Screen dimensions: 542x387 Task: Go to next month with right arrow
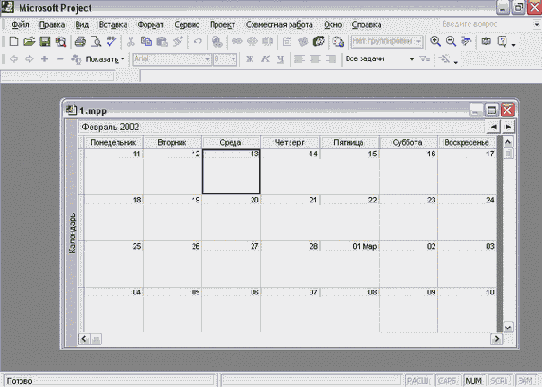(x=508, y=127)
